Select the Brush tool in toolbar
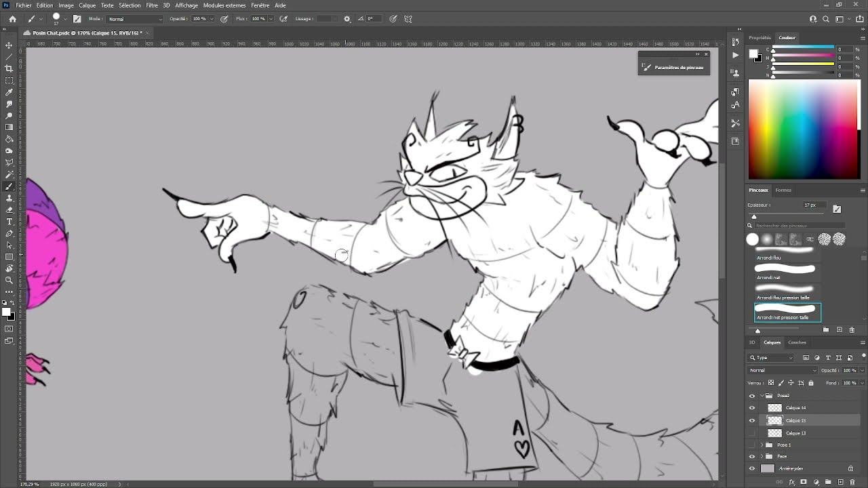Viewport: 868px width, 488px height. [x=9, y=186]
